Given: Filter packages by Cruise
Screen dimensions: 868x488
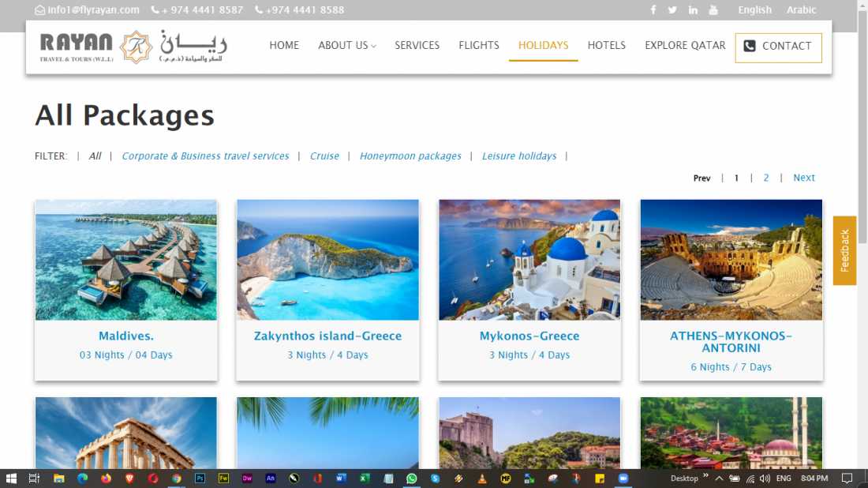Looking at the screenshot, I should click(x=324, y=156).
